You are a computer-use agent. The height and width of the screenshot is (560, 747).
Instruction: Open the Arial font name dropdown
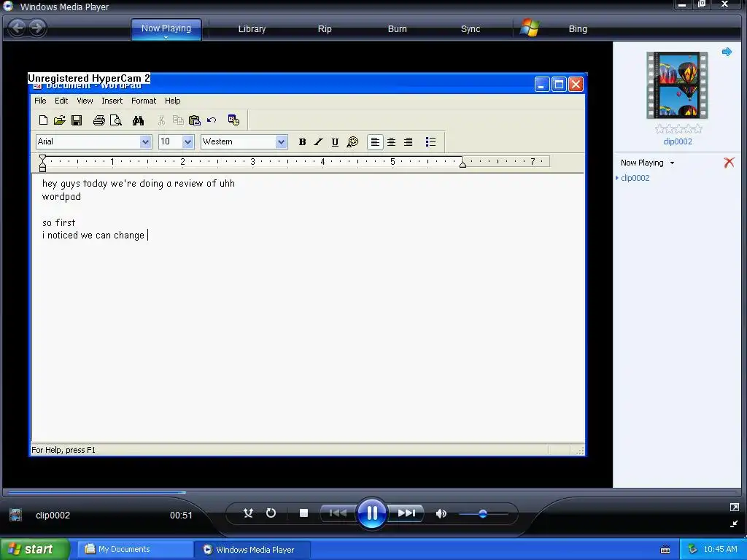(x=145, y=141)
